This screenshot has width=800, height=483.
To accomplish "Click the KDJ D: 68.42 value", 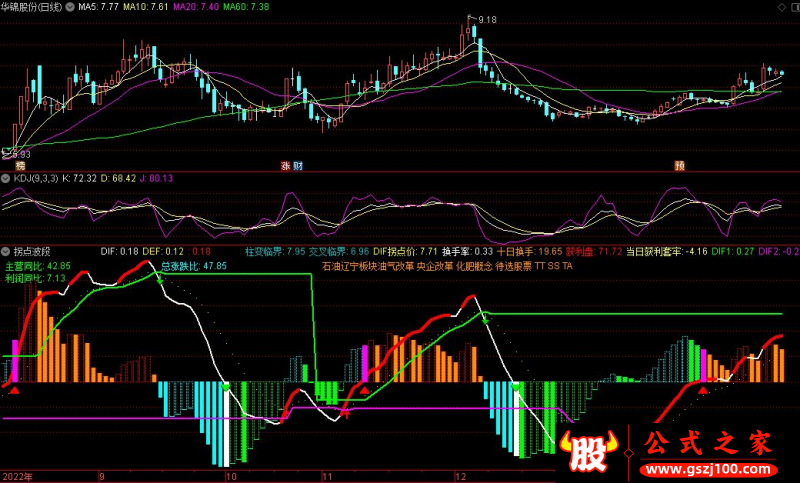I will pos(118,179).
